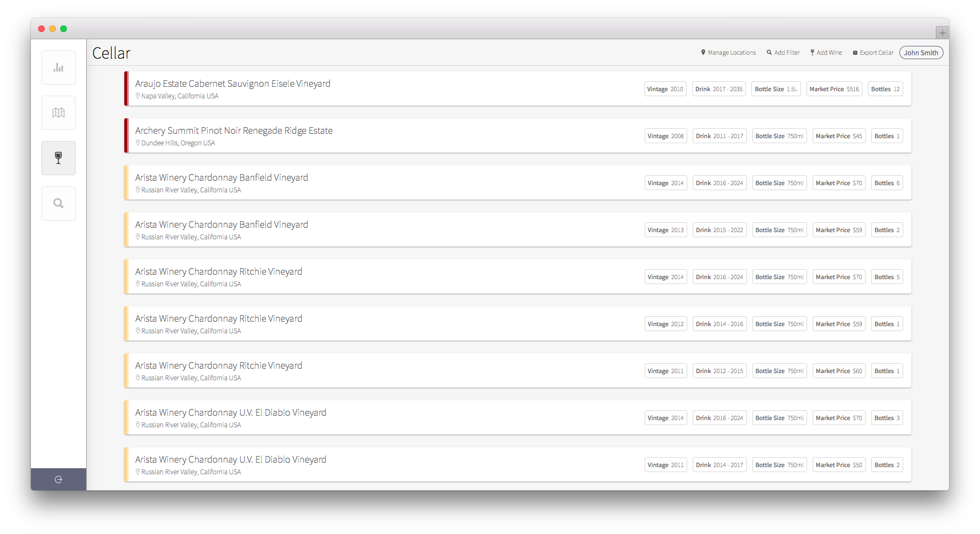Open Arista U.V. El Diablo Vineyard vintage 2014 row
This screenshot has height=534, width=980.
(518, 417)
